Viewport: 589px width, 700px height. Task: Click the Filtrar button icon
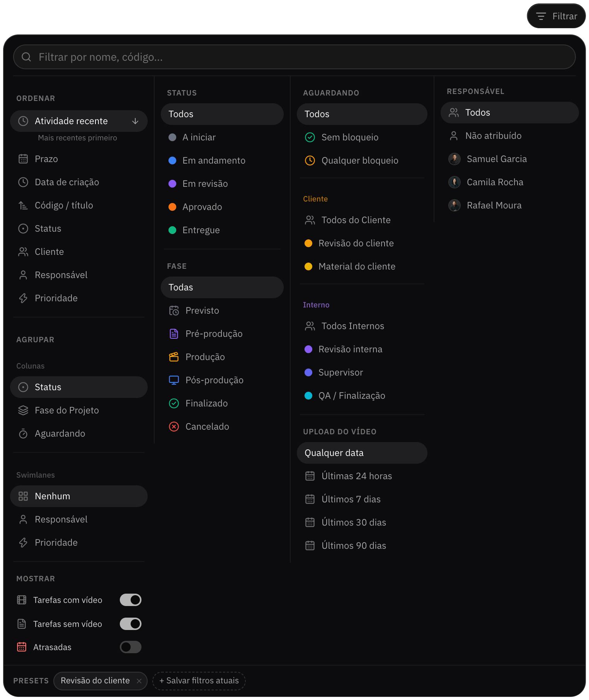(x=541, y=16)
